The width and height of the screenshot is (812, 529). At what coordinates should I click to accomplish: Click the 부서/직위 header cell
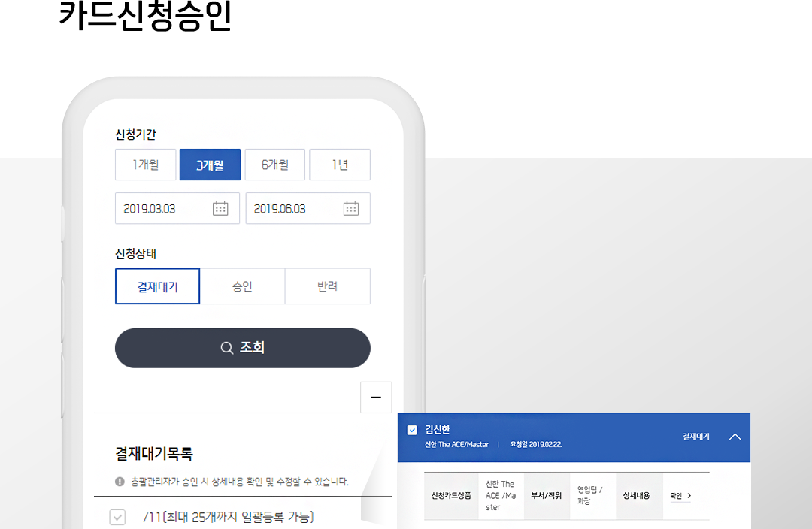pos(547,496)
